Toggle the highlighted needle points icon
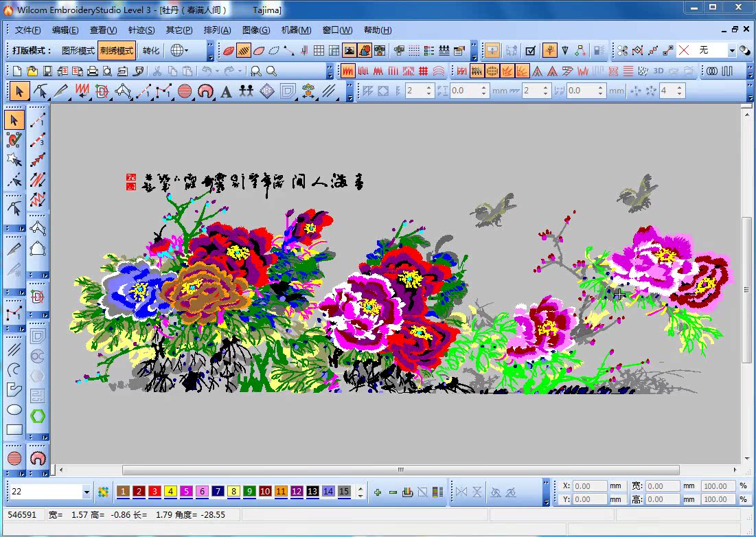The width and height of the screenshot is (756, 537). [x=549, y=50]
